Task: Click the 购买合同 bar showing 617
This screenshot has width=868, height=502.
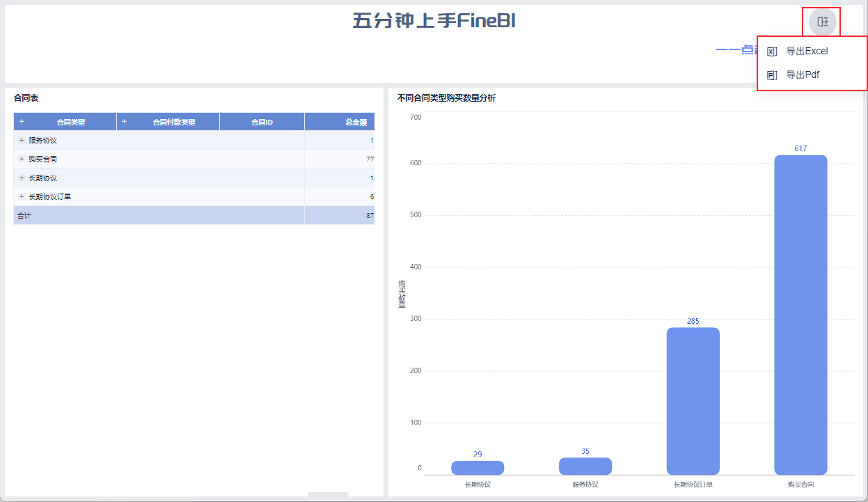Action: pyautogui.click(x=800, y=313)
